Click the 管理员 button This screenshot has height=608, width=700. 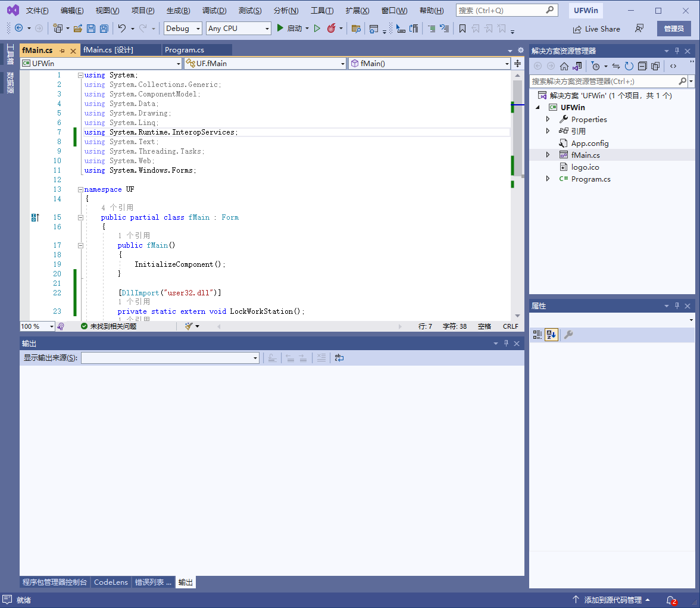click(x=674, y=29)
